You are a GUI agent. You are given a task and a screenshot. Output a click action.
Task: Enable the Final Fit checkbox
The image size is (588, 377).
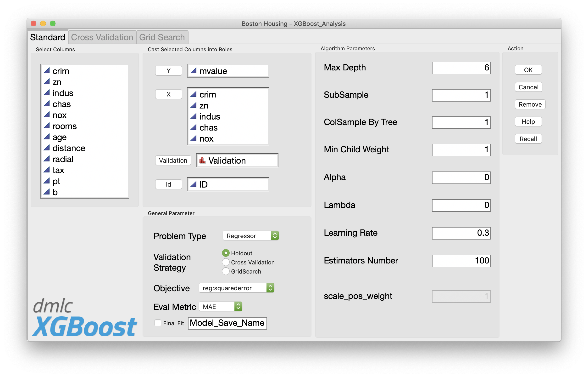(158, 323)
